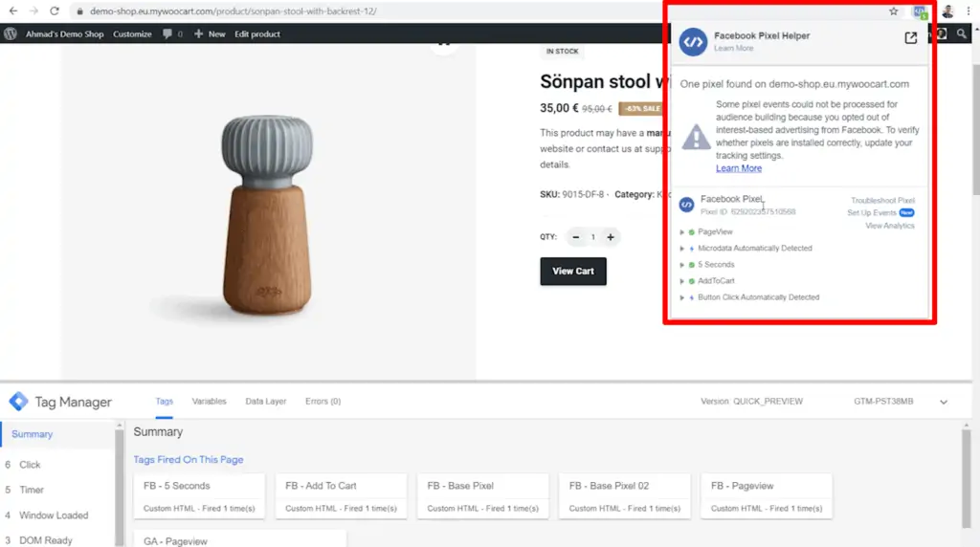Click the IN STOCK label
The image size is (980, 547).
pyautogui.click(x=562, y=52)
